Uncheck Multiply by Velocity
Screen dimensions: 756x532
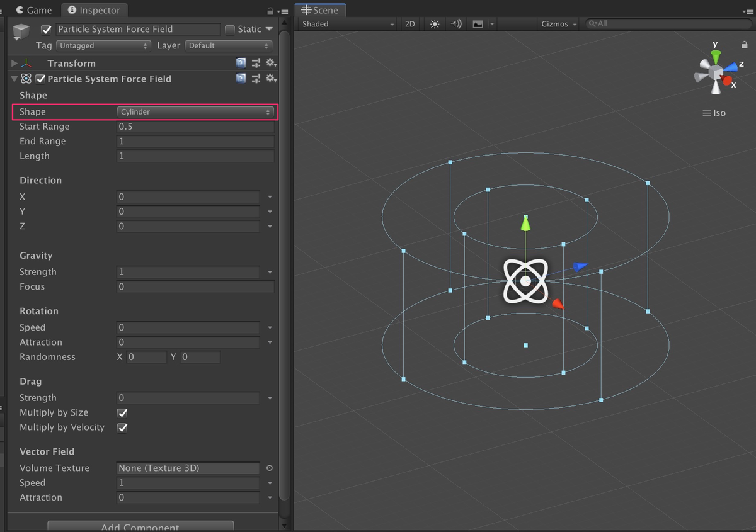pos(123,427)
